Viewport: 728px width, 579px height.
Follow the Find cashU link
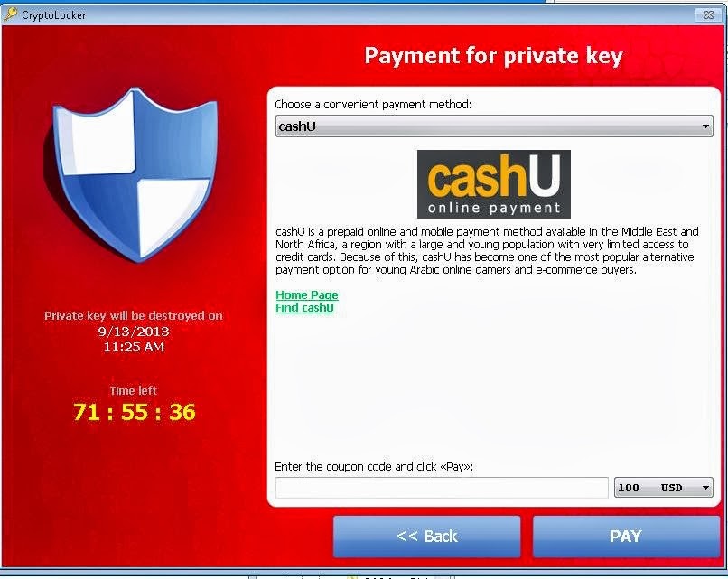304,307
